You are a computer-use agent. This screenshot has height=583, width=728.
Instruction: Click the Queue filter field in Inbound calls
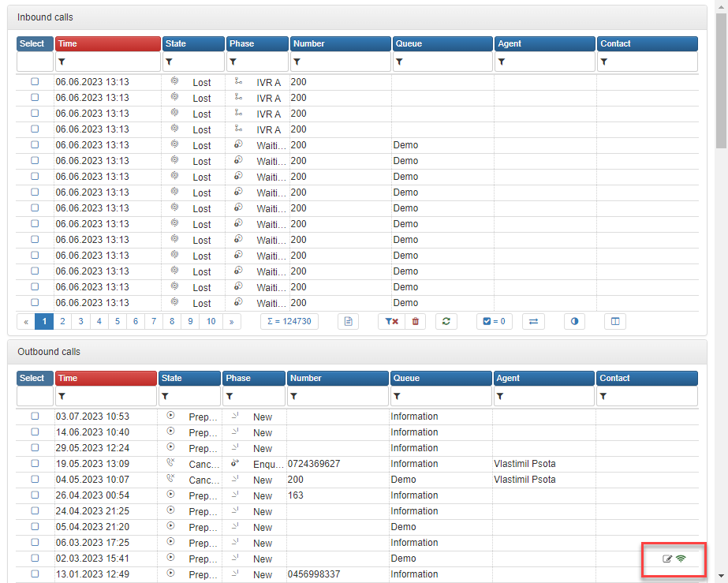442,62
